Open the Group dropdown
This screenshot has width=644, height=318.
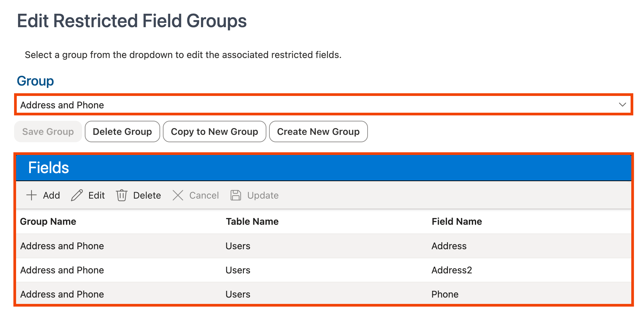click(322, 104)
